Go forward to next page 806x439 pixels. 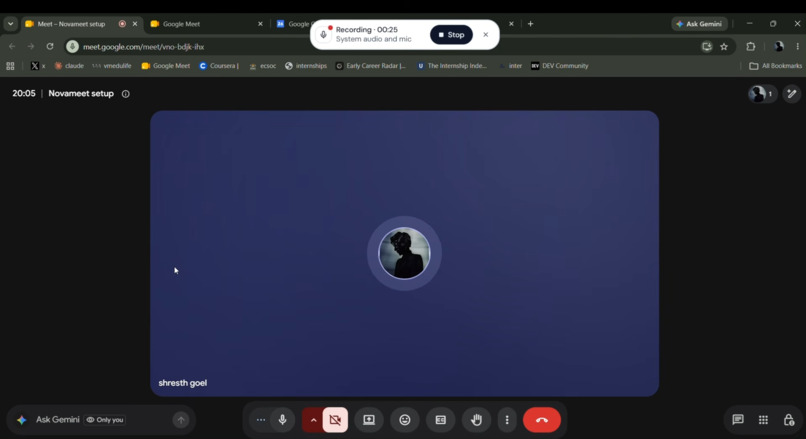(x=31, y=46)
